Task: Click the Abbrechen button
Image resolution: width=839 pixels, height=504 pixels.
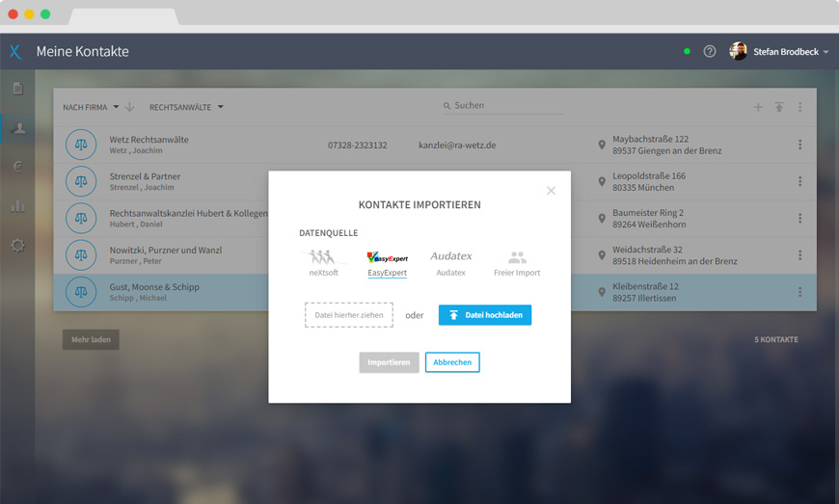Action: pos(452,362)
